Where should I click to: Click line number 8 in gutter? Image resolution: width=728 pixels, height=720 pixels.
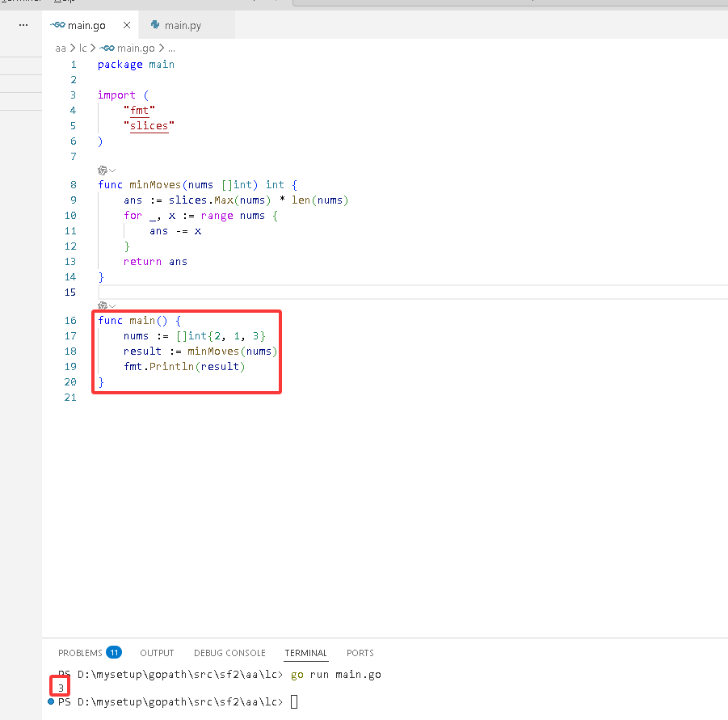click(74, 185)
